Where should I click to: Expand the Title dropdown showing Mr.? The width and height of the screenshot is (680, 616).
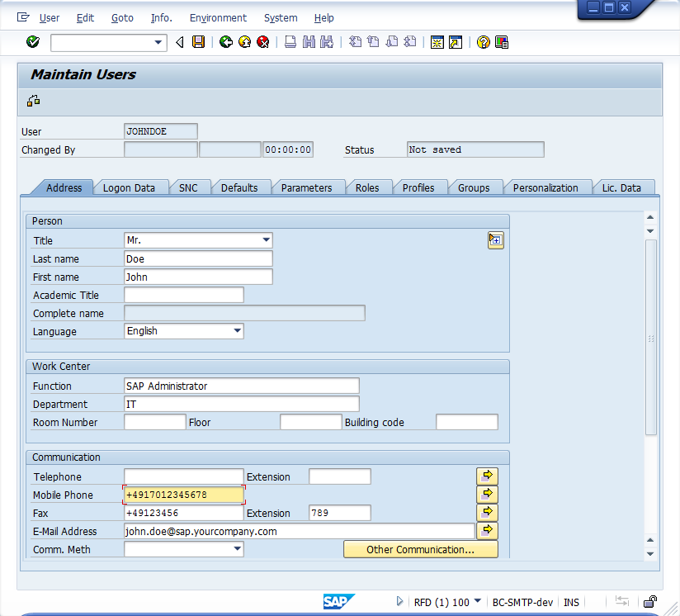266,240
